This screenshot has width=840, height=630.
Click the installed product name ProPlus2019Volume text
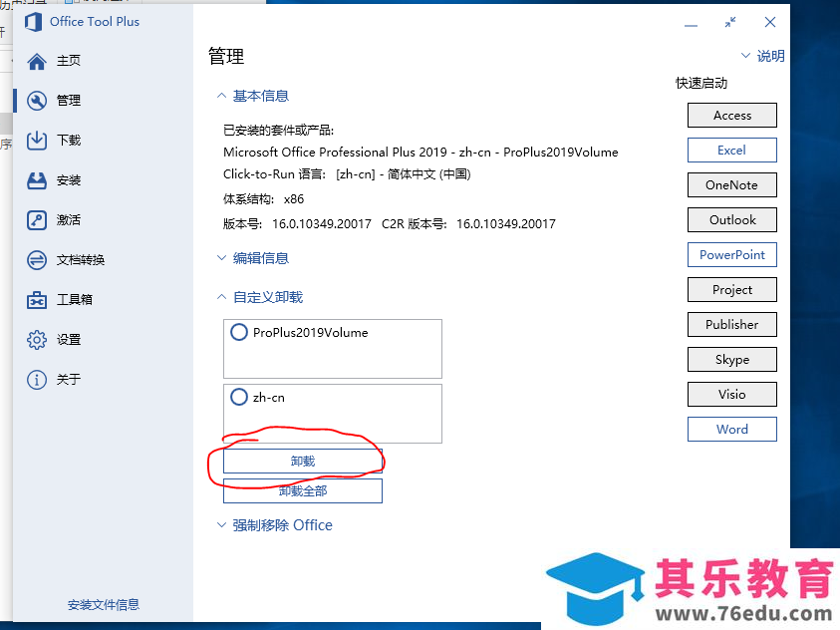click(x=420, y=153)
